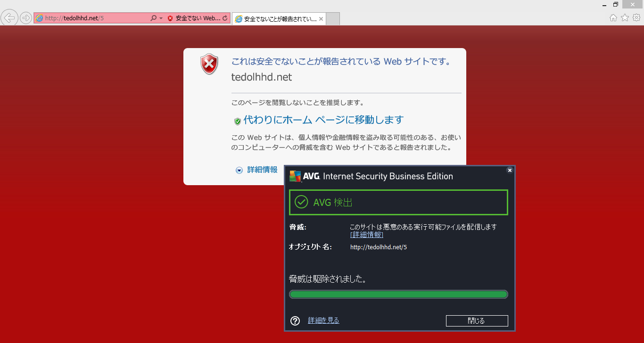Close the 安全でないことが報告されてい... tab
Screen dimensions: 644x343
point(321,19)
